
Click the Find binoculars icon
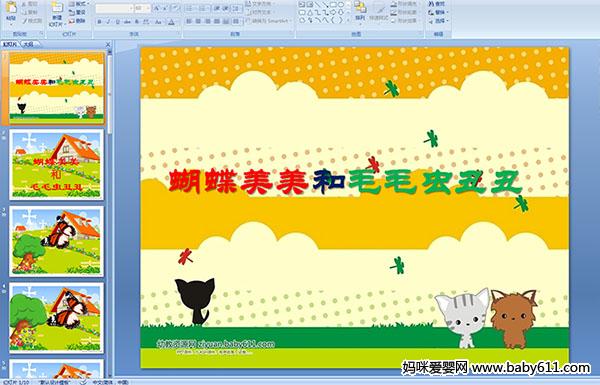click(431, 4)
